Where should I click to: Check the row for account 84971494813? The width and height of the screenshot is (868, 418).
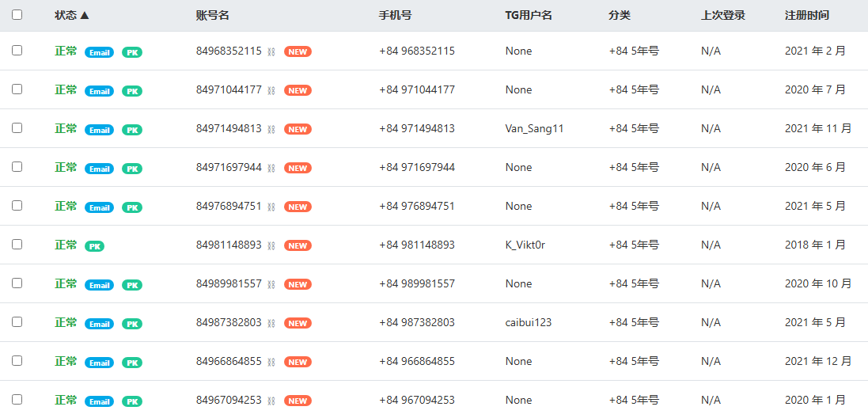point(17,128)
